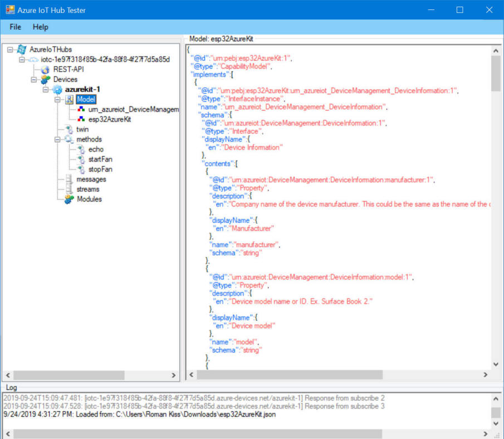Select the streams tree label
This screenshot has width=504, height=439.
[88, 189]
